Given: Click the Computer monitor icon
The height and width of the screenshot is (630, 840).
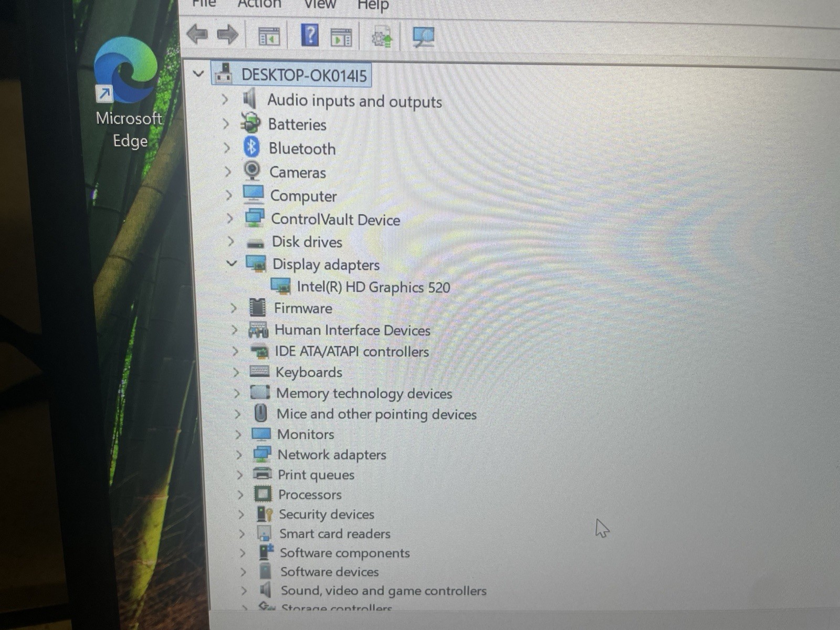Looking at the screenshot, I should [x=254, y=194].
